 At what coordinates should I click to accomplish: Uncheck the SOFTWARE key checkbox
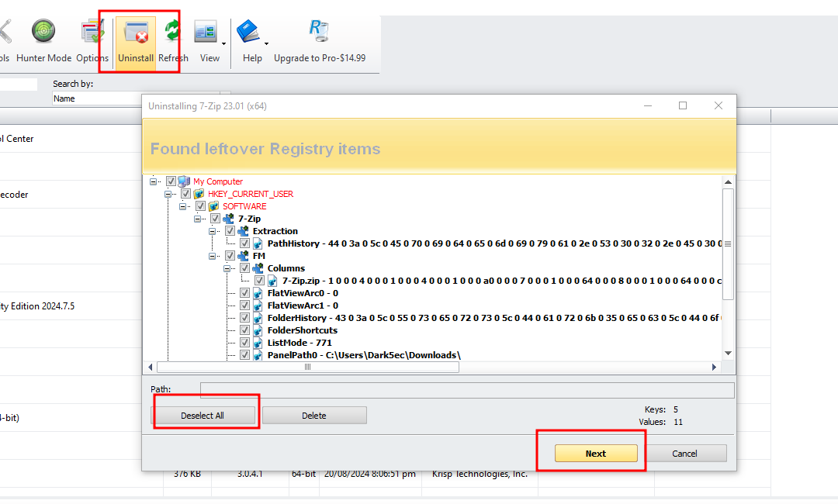point(201,206)
